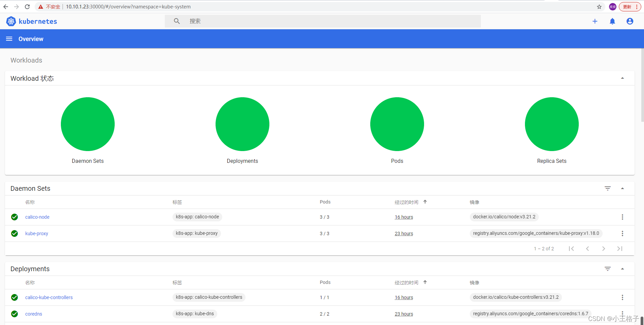Image resolution: width=644 pixels, height=325 pixels.
Task: Click the Daemon Sets green status circle
Action: [x=88, y=124]
